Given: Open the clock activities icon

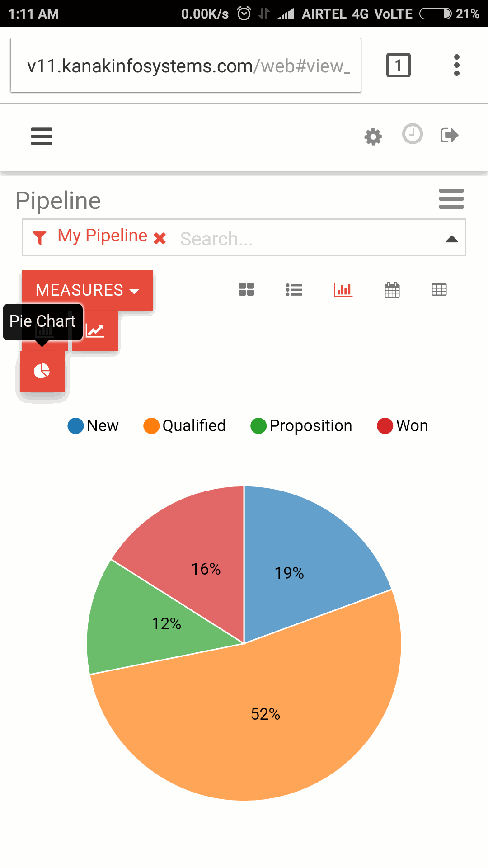Looking at the screenshot, I should [413, 134].
